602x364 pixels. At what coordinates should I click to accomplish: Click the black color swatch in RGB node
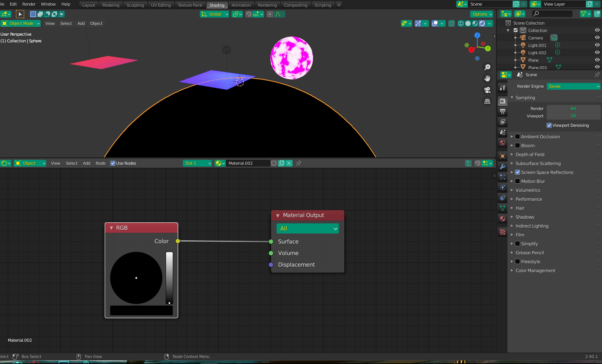141,310
